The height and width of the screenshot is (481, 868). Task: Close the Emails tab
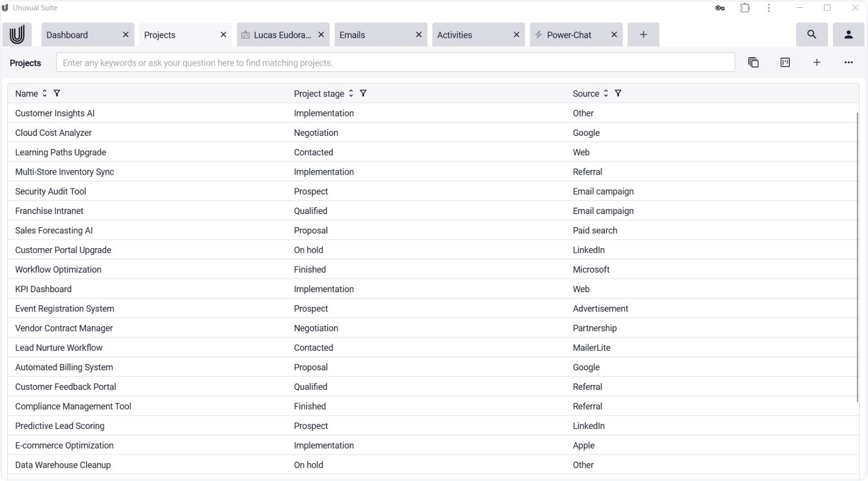[x=419, y=35]
